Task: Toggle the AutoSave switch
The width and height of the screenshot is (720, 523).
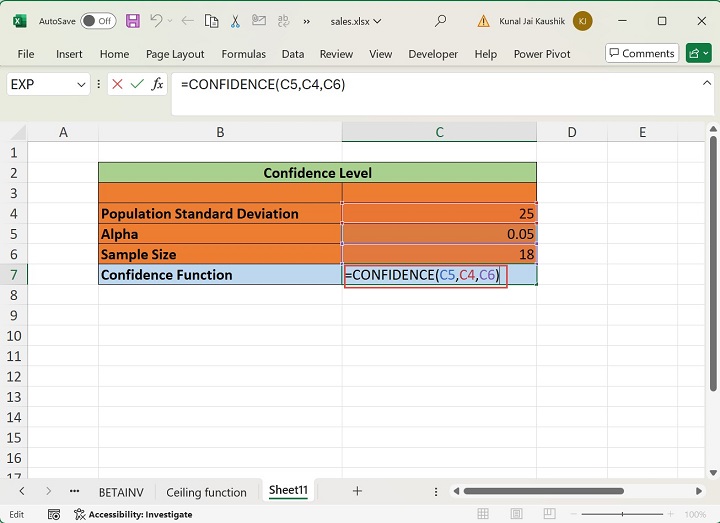Action: tap(97, 21)
